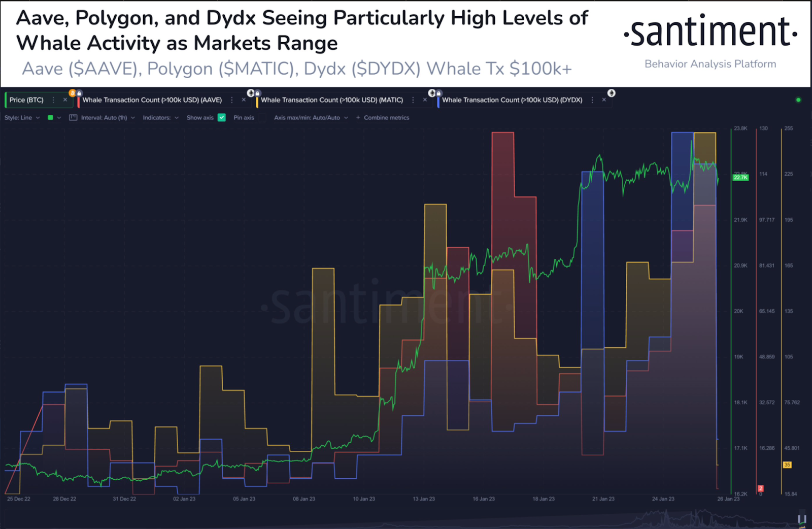This screenshot has width=812, height=529.
Task: Click the axis-sync icon before the MATIC metric tab
Action: 251,93
